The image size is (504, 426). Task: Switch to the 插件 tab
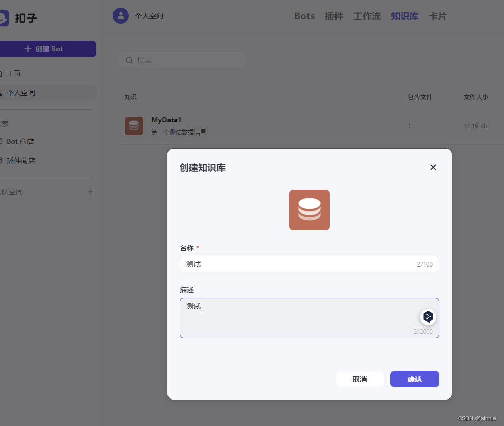click(x=334, y=16)
